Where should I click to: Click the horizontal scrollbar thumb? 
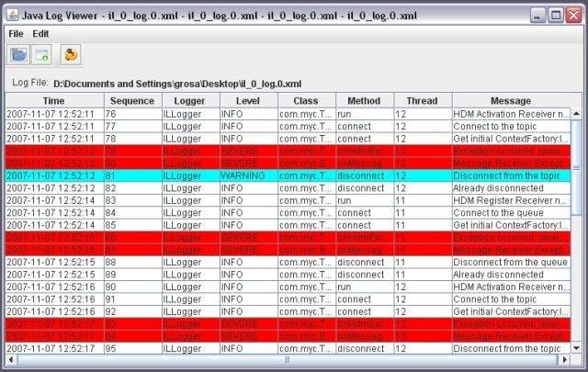pos(288,360)
